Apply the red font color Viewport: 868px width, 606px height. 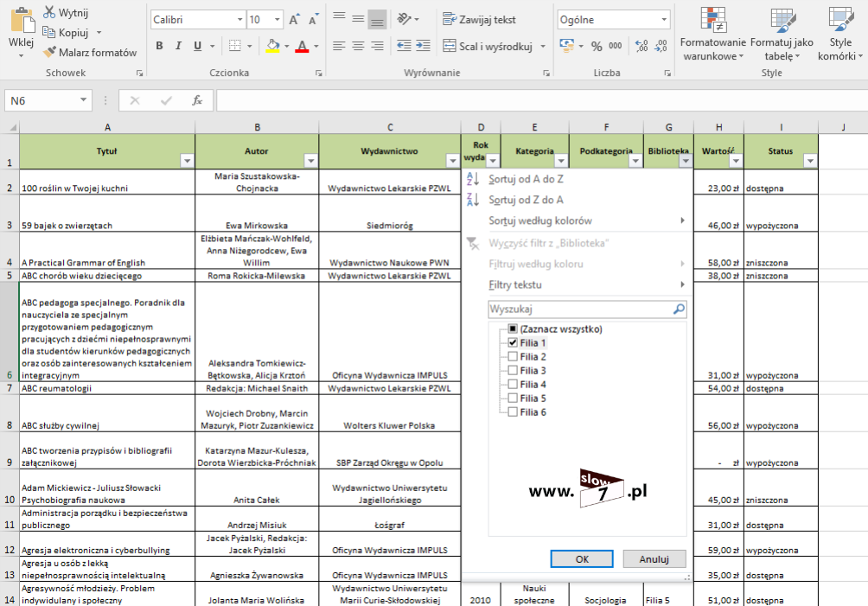[302, 45]
